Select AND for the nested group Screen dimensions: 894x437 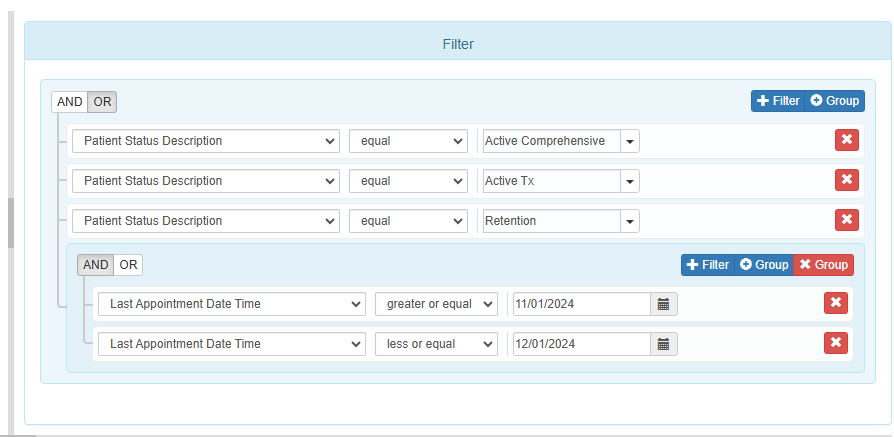(95, 265)
